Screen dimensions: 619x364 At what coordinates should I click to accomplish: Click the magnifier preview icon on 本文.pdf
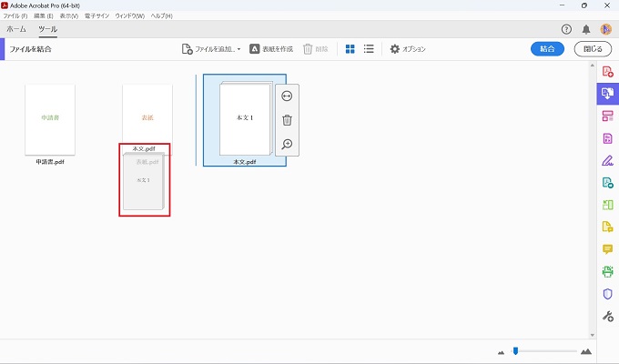pyautogui.click(x=287, y=144)
